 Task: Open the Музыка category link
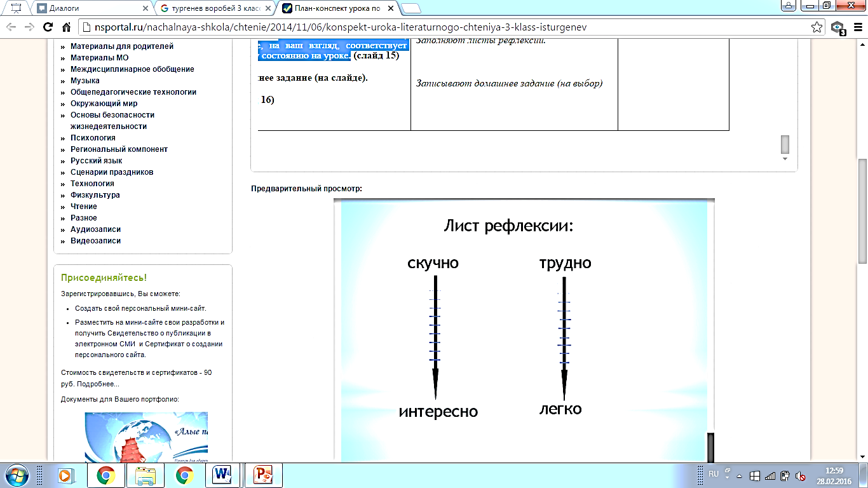point(85,81)
